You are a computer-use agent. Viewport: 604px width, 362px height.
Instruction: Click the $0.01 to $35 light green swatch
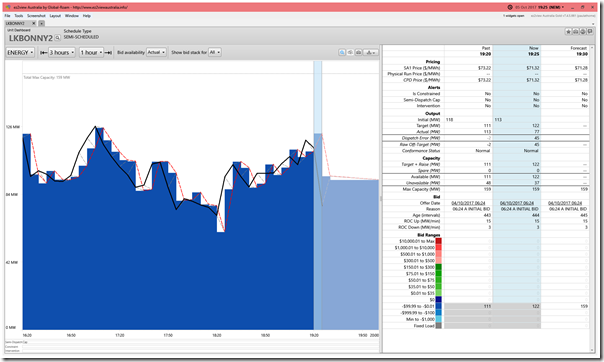[438, 293]
